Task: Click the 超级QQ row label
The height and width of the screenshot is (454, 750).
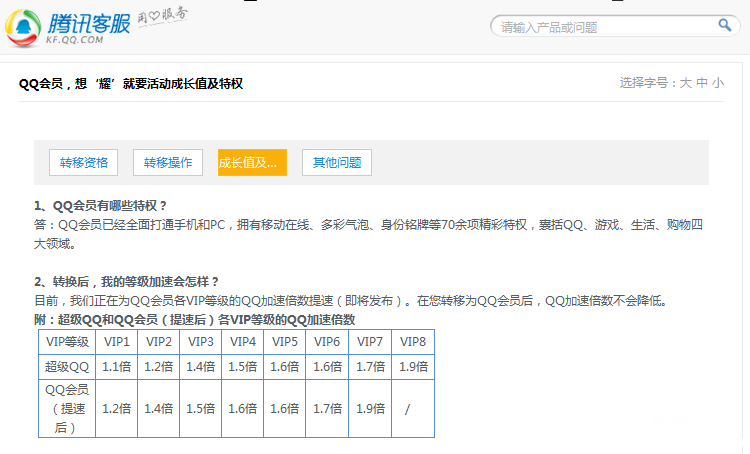Action: tap(67, 367)
